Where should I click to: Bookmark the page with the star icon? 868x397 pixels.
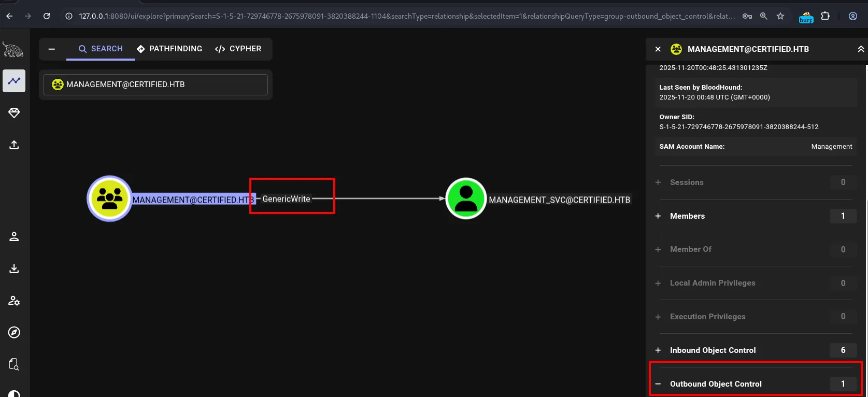(780, 16)
